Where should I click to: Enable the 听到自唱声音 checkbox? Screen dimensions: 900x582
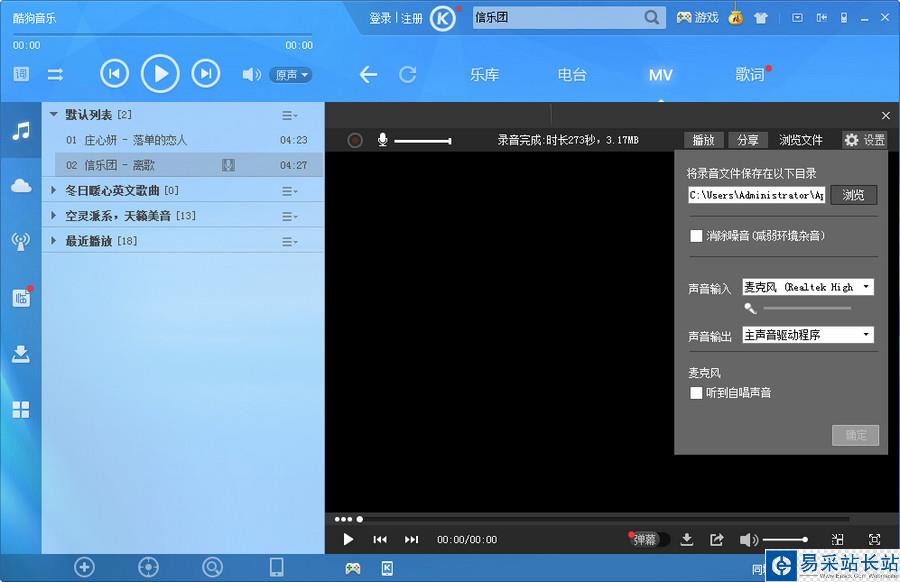[x=696, y=393]
